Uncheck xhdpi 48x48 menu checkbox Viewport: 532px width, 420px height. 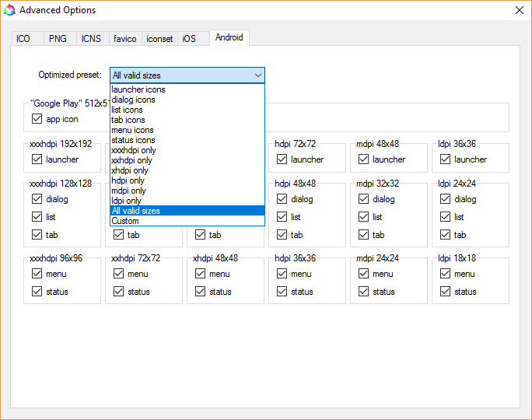click(200, 274)
